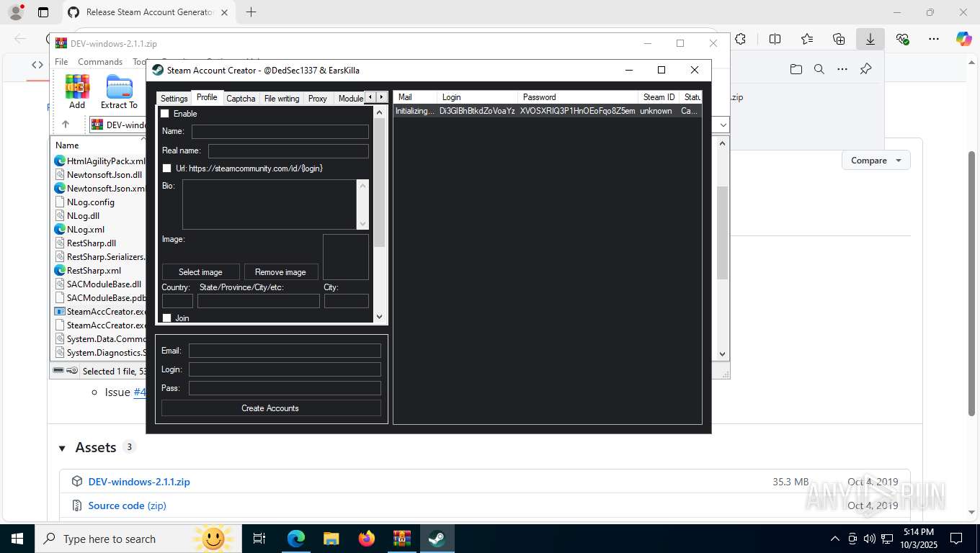Click Create Accounts button
This screenshot has width=980, height=553.
[x=270, y=408]
